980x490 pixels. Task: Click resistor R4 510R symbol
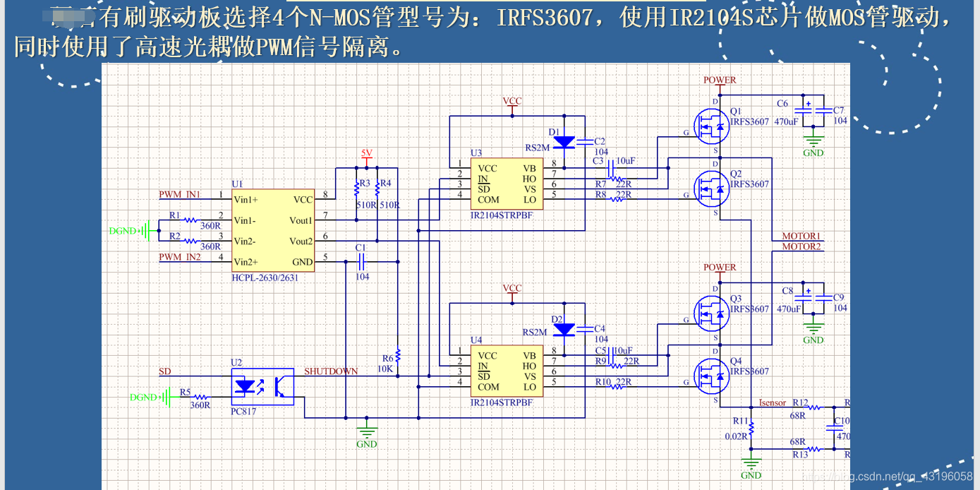(377, 189)
